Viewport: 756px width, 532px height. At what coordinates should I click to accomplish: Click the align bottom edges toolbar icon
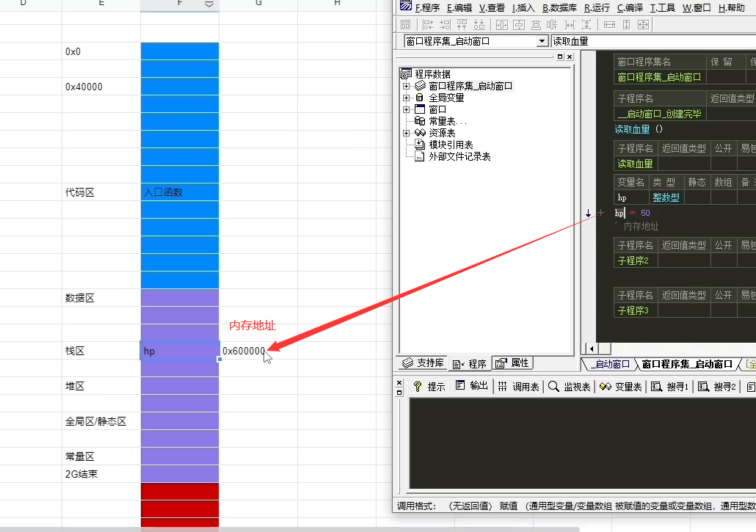[479, 24]
